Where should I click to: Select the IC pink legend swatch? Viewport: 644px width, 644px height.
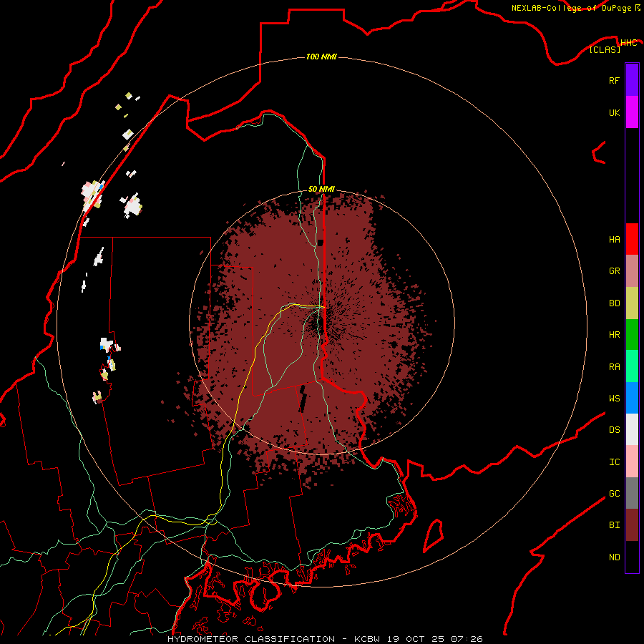[632, 462]
